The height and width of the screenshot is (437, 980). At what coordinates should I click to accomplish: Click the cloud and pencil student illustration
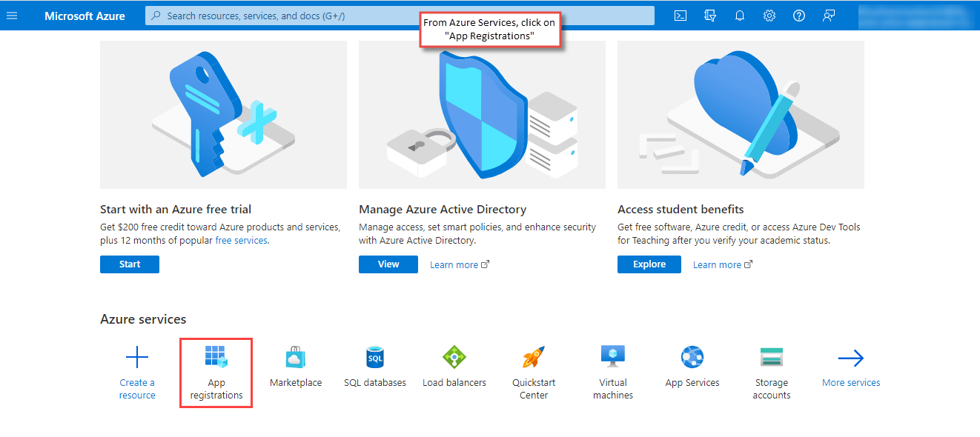741,115
